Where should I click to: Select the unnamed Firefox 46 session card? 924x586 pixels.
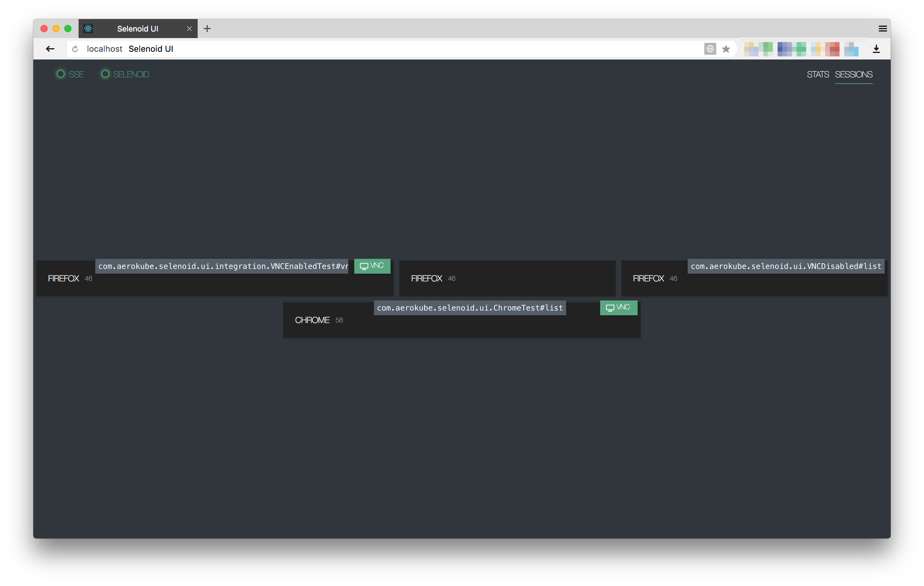point(507,279)
